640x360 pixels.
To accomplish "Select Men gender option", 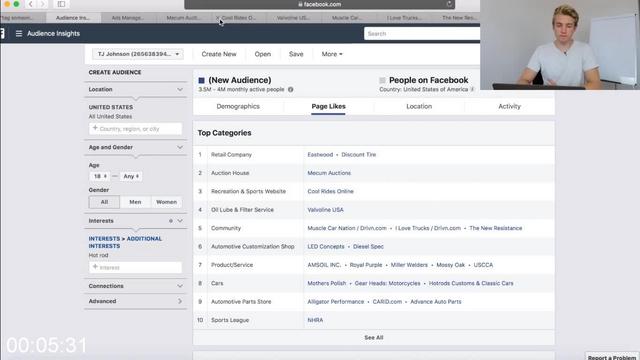I will click(x=135, y=202).
